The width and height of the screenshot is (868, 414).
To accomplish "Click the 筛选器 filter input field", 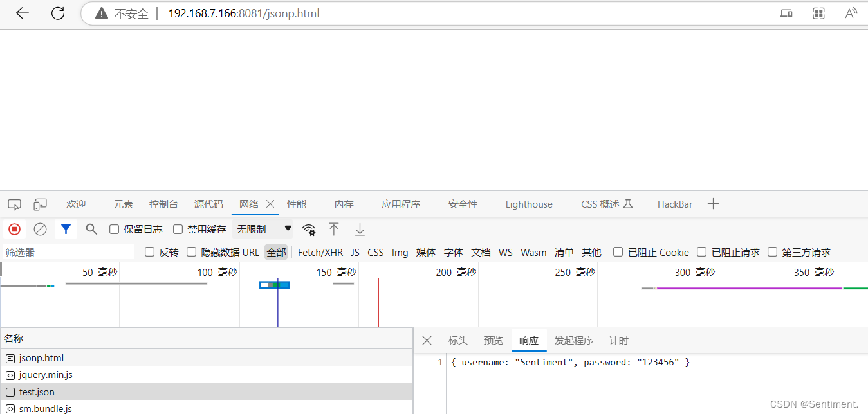I will (69, 252).
